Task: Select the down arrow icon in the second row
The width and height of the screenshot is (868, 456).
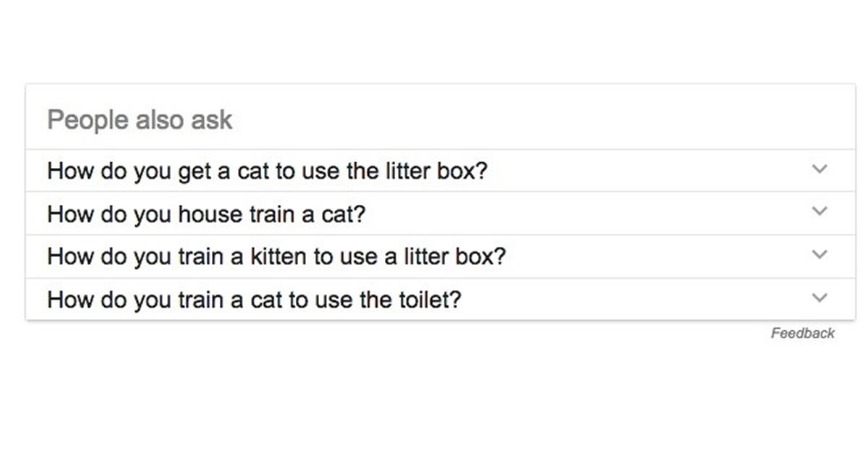Action: [x=819, y=211]
